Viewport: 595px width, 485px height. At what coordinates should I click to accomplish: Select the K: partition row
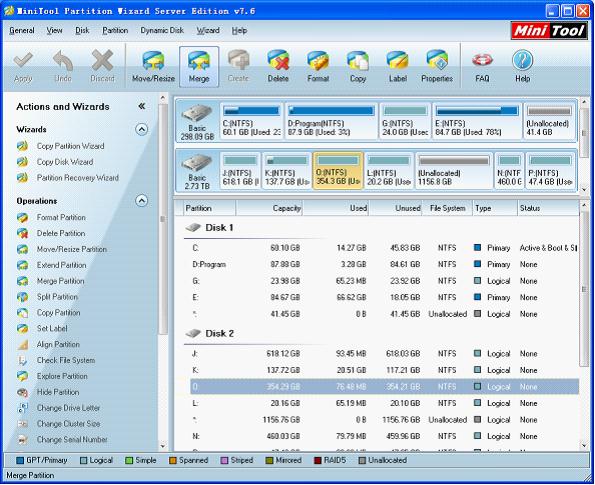pos(384,370)
